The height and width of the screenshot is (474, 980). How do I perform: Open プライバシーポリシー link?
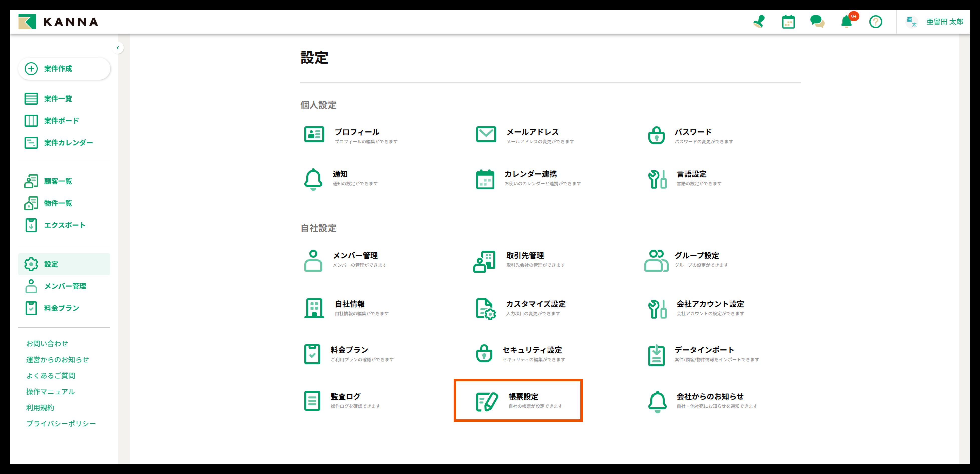click(x=61, y=423)
